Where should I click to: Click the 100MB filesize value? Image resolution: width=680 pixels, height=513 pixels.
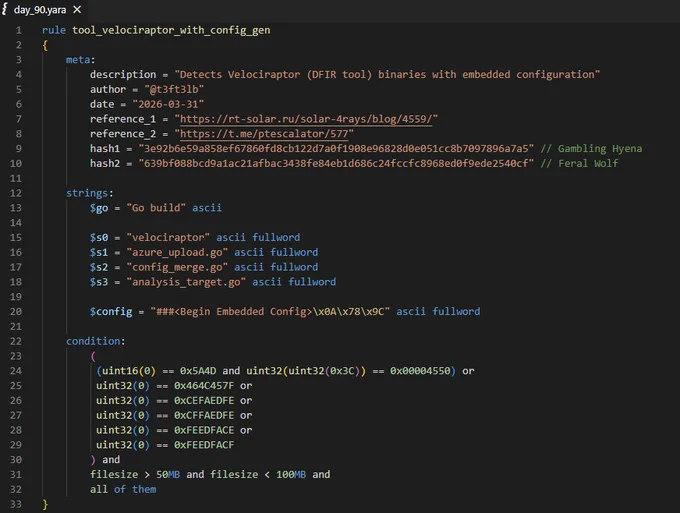[291, 474]
